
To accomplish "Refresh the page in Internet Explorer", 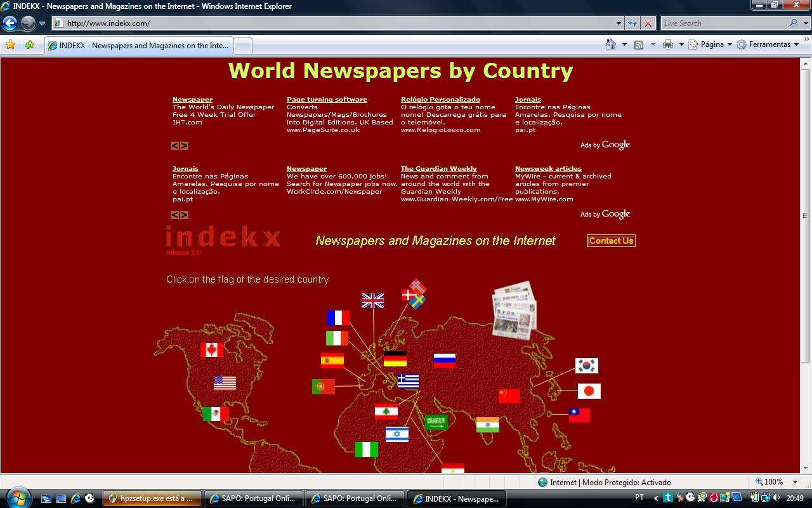I will (632, 23).
